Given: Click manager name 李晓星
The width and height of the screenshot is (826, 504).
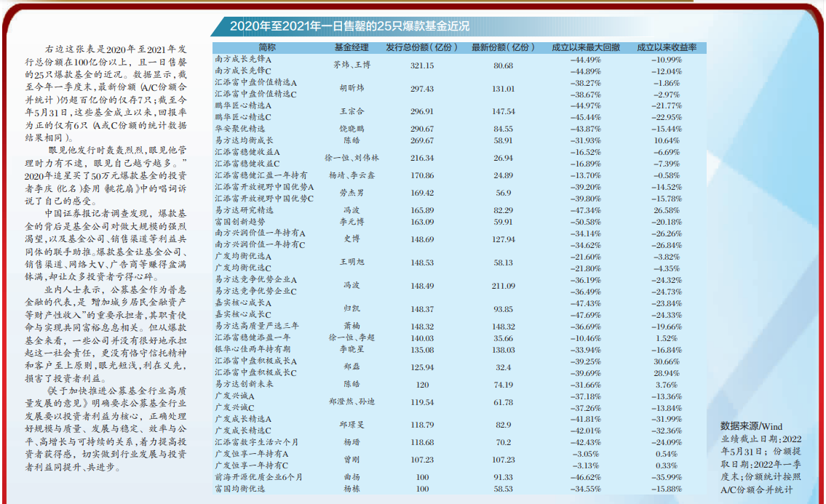Looking at the screenshot, I should tap(352, 350).
